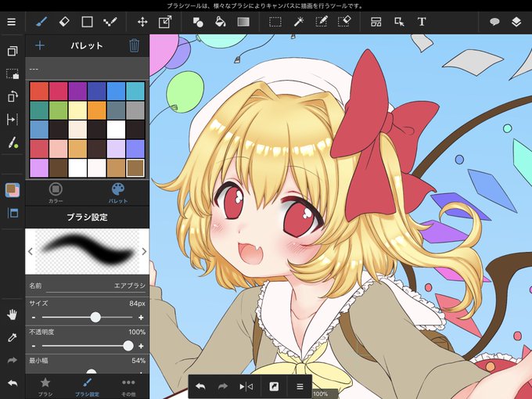Switch to the パレット tab
The image size is (532, 399).
point(118,193)
